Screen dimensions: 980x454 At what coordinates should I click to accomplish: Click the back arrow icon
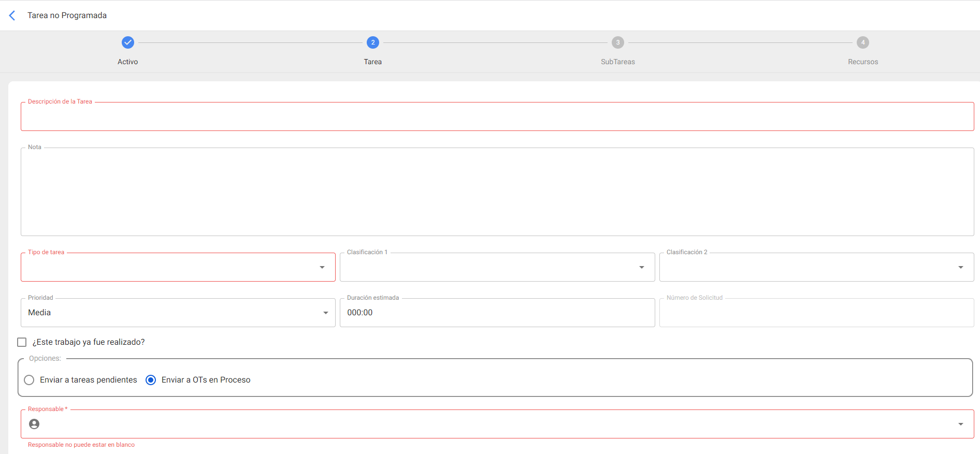pos(12,16)
